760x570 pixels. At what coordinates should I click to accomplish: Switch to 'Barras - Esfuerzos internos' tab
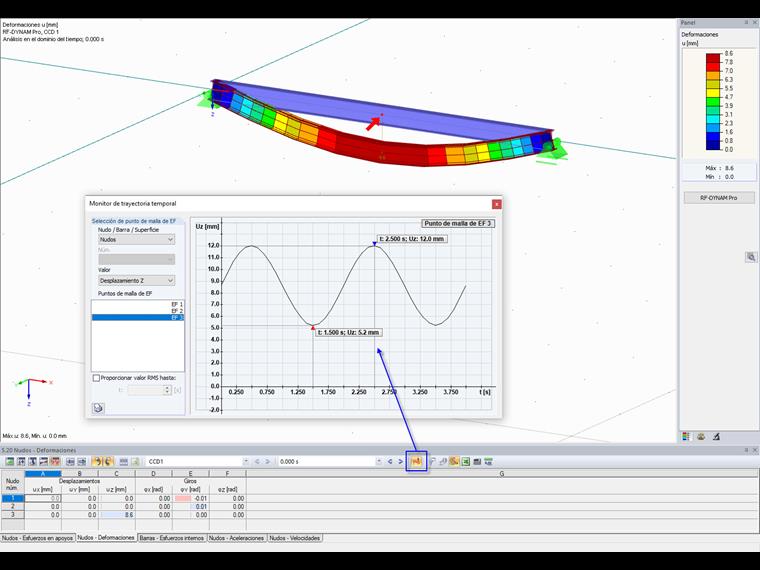(172, 538)
